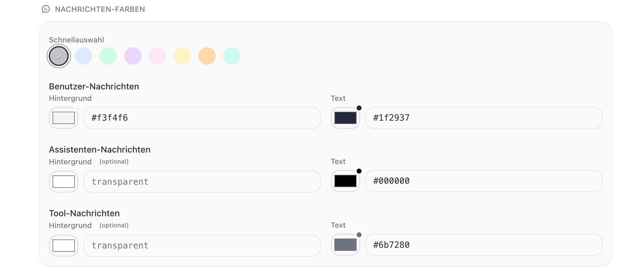
Task: Open Assistenten-Nachrichten Hintergrund color picker swatch
Action: pos(64,182)
